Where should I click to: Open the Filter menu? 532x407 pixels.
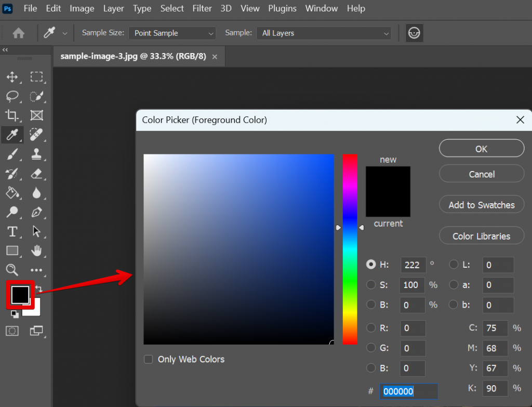[x=202, y=8]
